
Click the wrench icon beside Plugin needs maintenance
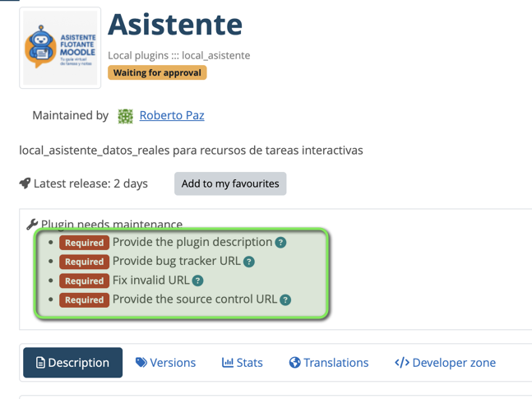click(32, 225)
